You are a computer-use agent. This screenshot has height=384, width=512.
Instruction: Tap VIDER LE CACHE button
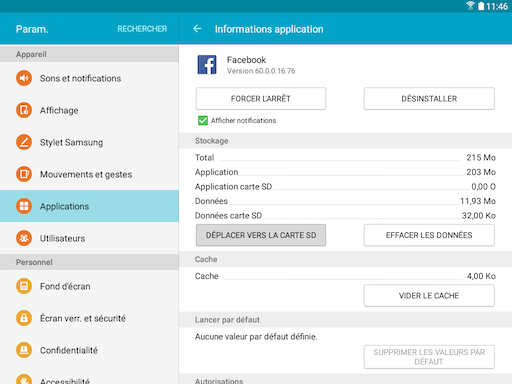point(429,295)
